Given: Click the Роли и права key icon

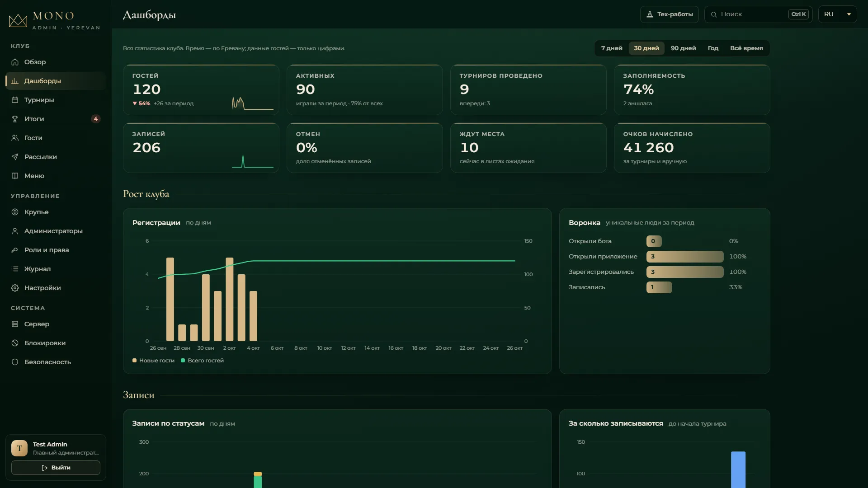Looking at the screenshot, I should (15, 250).
